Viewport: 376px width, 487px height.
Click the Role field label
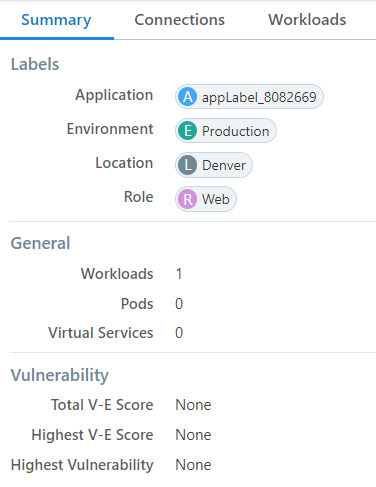coord(138,197)
